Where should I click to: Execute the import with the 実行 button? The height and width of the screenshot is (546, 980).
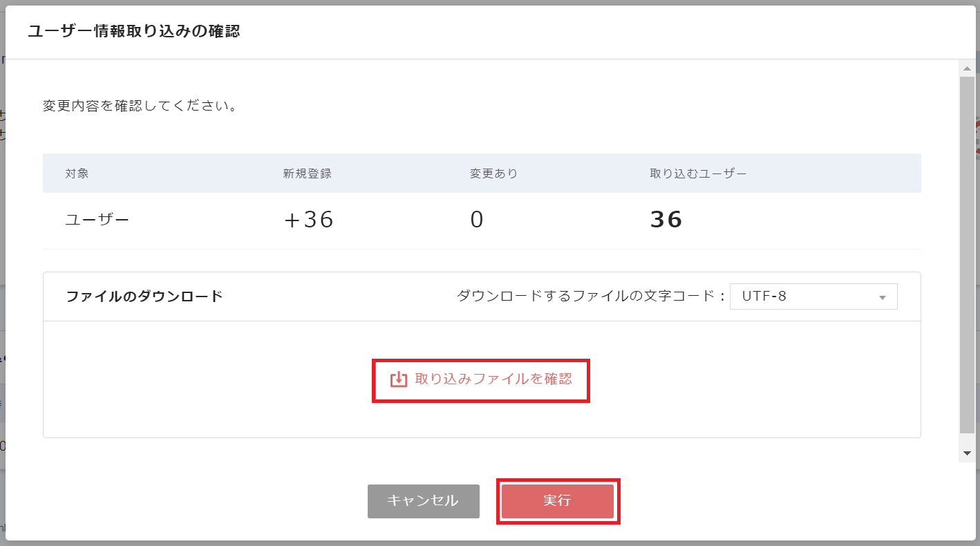557,501
